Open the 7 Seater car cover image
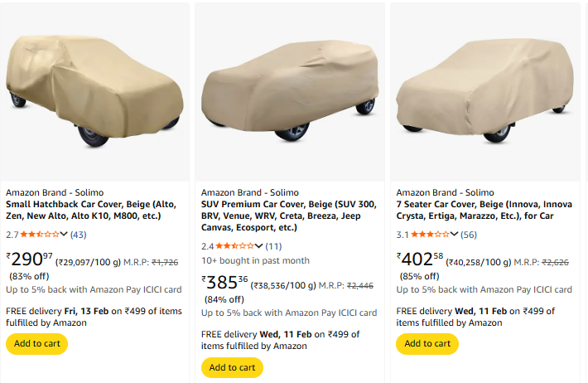 [x=485, y=91]
